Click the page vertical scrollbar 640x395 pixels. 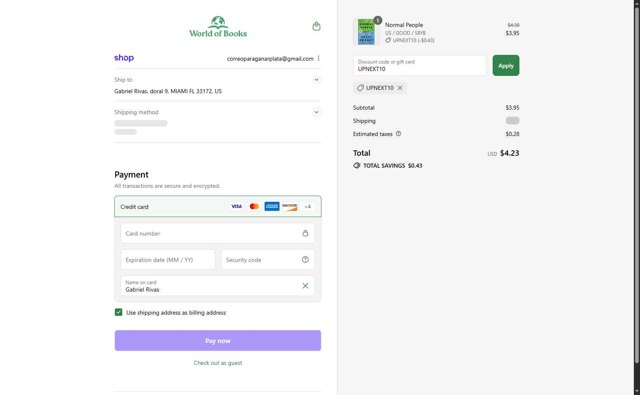coord(637,184)
